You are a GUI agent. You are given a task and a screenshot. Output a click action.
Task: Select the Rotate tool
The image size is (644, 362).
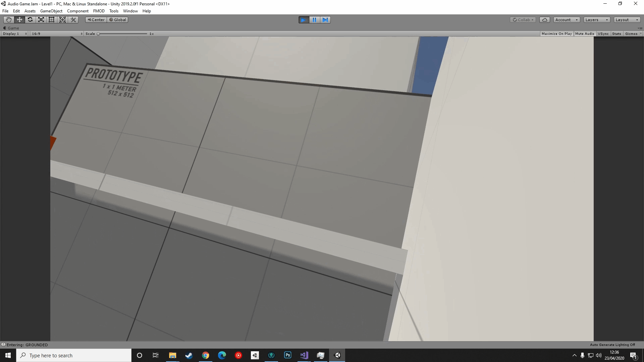point(30,20)
